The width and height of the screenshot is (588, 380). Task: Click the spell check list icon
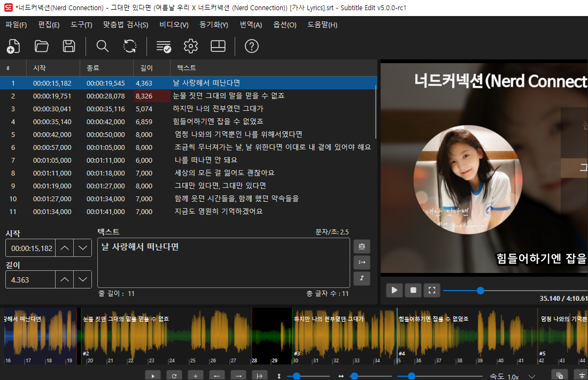click(x=164, y=46)
